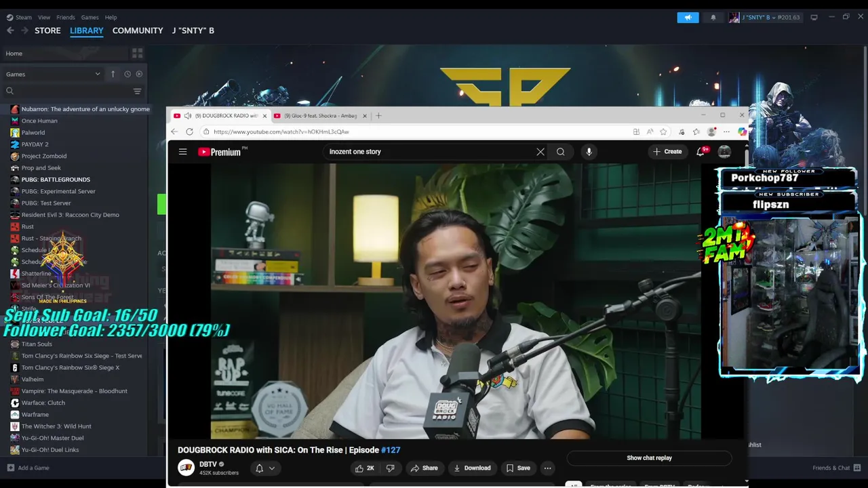Dislike the DOUGBROCK RADIO video
Image resolution: width=868 pixels, height=488 pixels.
point(390,468)
